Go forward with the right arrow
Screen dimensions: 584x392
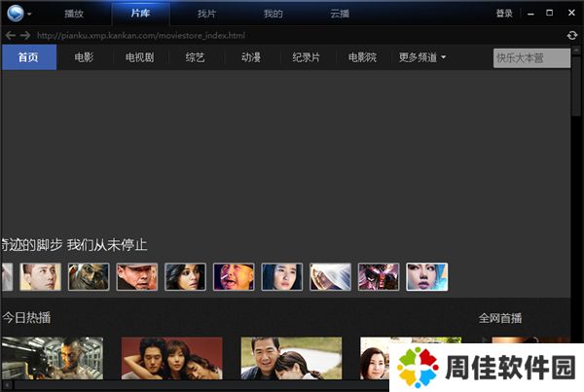click(25, 36)
